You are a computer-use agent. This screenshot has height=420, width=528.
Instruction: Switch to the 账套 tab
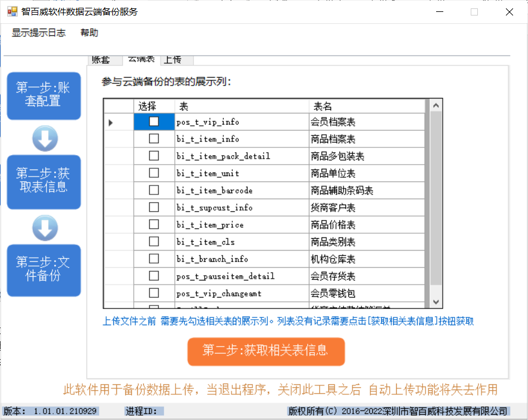tap(101, 60)
